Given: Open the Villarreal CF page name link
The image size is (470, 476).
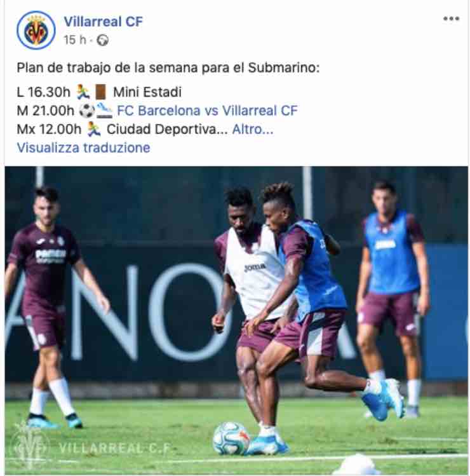Looking at the screenshot, I should 103,22.
